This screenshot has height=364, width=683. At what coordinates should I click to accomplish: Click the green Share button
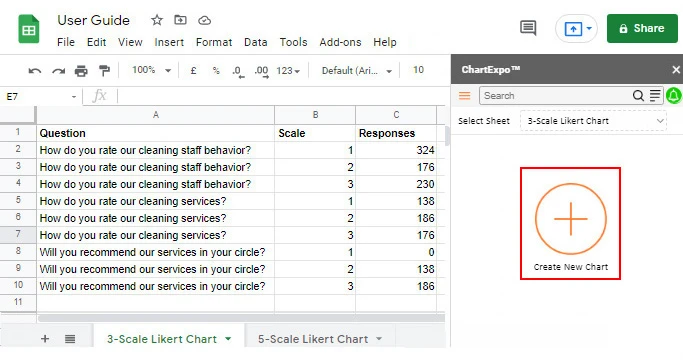pos(642,28)
